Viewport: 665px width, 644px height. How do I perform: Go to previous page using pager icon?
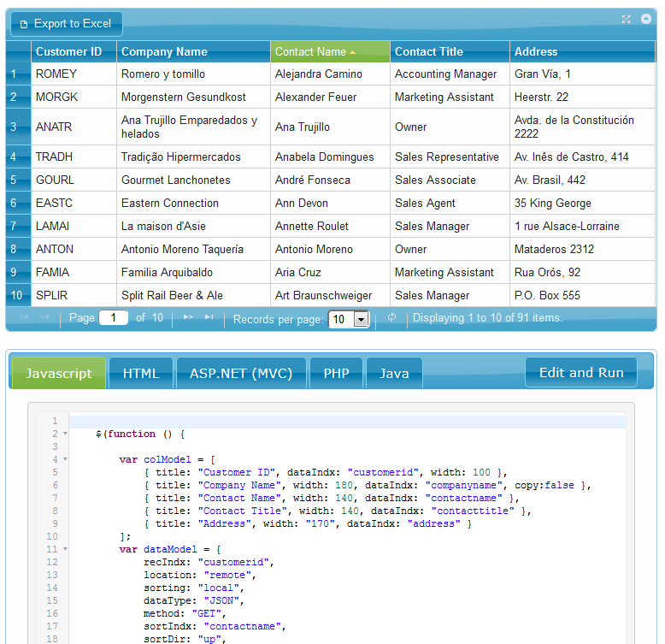click(x=44, y=317)
